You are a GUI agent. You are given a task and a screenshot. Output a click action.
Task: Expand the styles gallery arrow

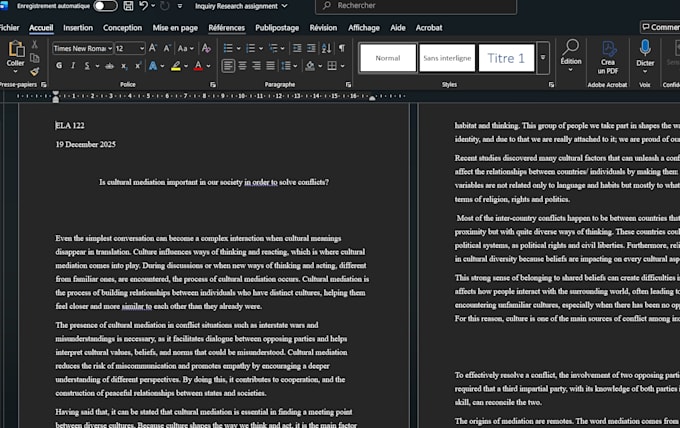543,58
